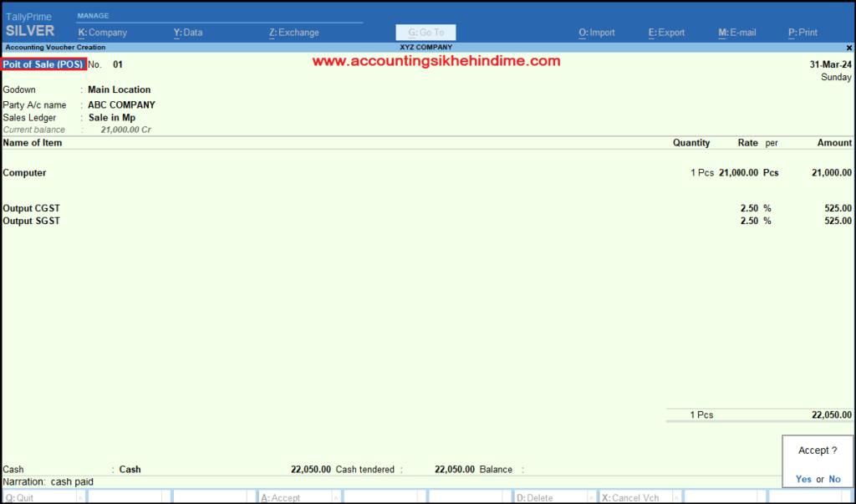Click the Computer amount 21,000.00
This screenshot has width=856, height=504.
tap(832, 172)
